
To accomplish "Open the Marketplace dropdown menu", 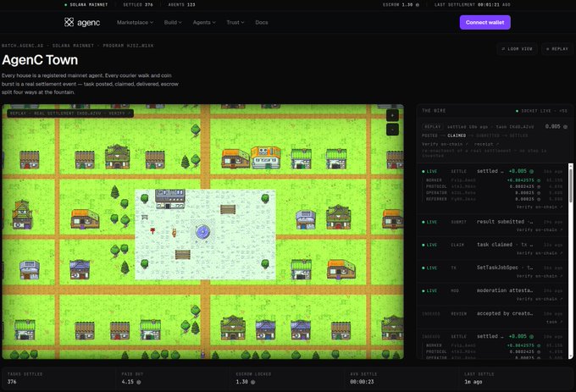I will pos(135,22).
